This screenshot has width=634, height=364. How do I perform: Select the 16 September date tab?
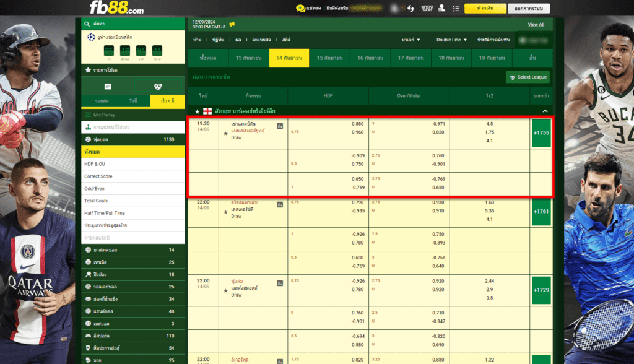[x=370, y=58]
